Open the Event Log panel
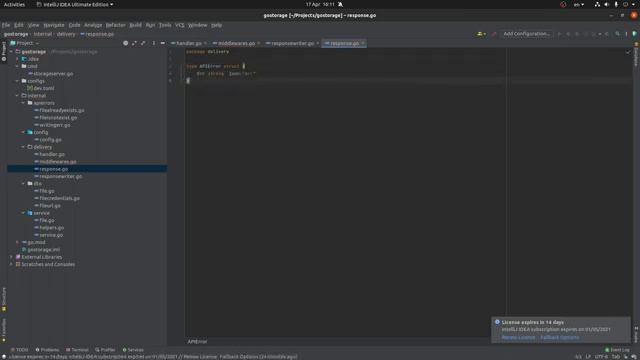The height and width of the screenshot is (360, 640). 617,350
